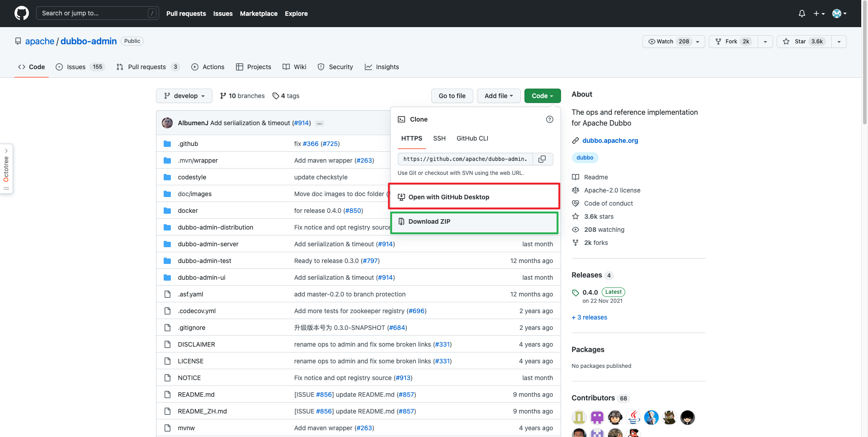Open the plus create-new menu
Screen dimensions: 868x437
pos(819,14)
